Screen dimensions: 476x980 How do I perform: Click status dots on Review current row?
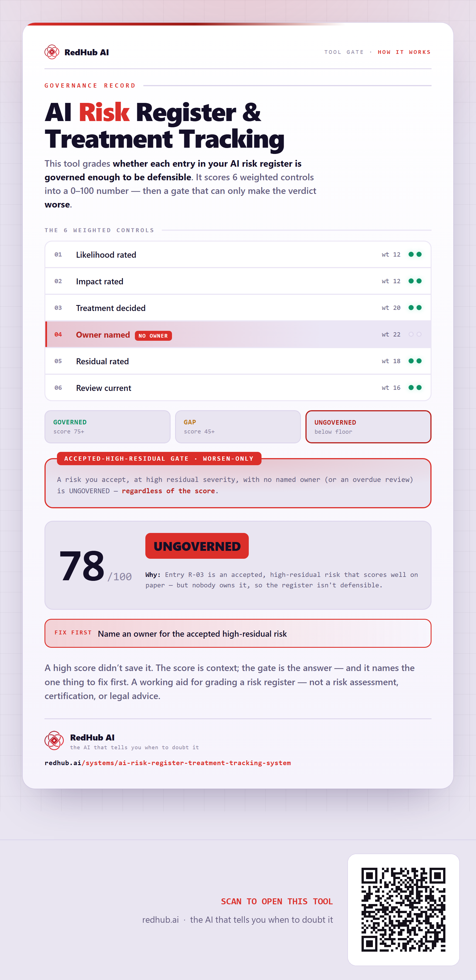[415, 388]
